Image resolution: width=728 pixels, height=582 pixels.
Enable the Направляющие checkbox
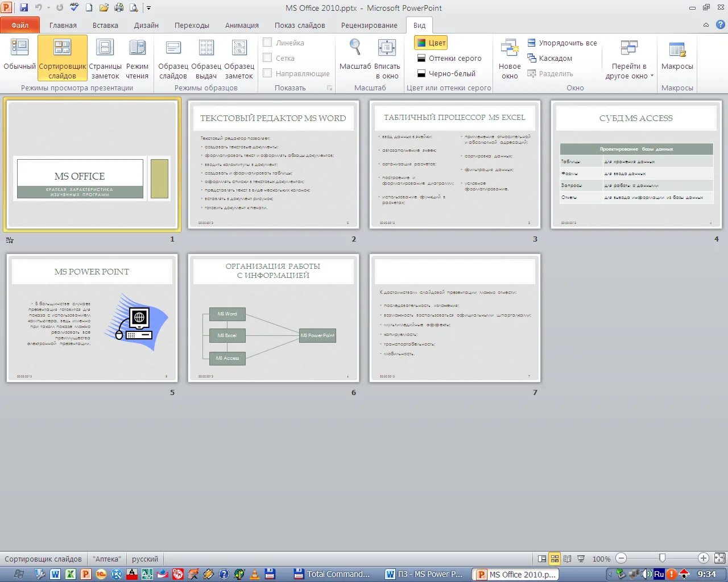267,73
